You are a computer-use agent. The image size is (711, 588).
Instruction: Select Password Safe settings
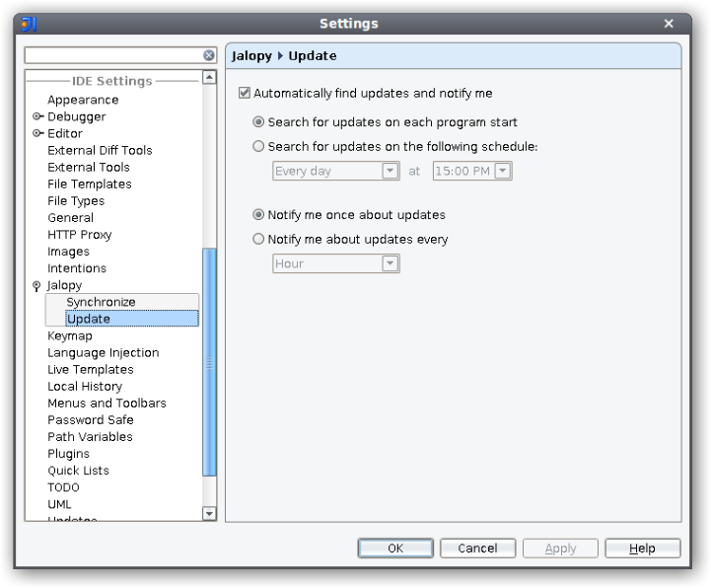pos(91,419)
